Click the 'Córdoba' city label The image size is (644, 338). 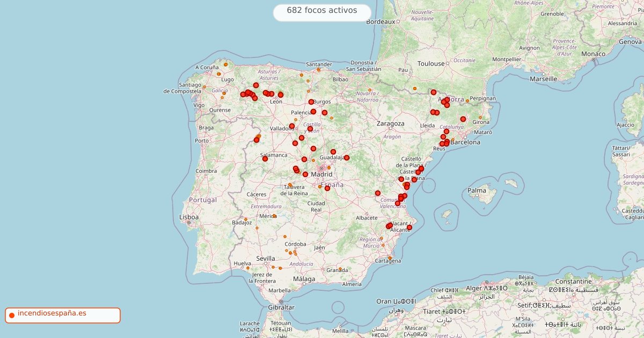pyautogui.click(x=295, y=244)
